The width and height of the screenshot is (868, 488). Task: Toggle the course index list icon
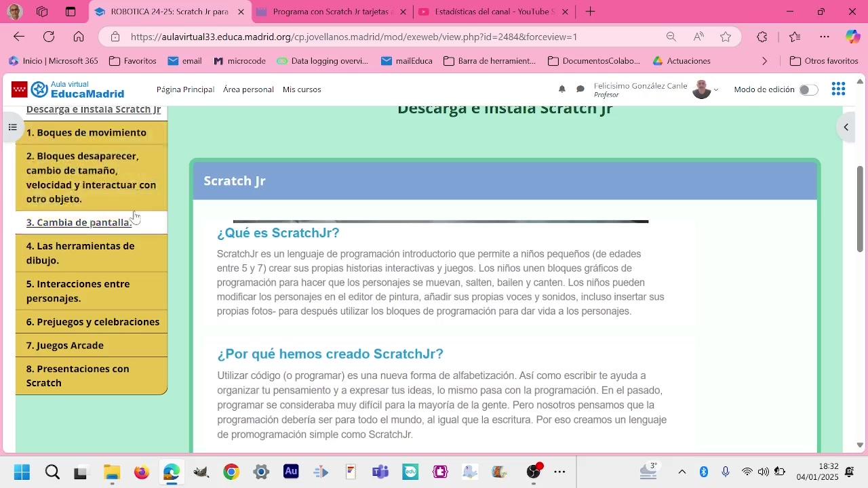[12, 127]
